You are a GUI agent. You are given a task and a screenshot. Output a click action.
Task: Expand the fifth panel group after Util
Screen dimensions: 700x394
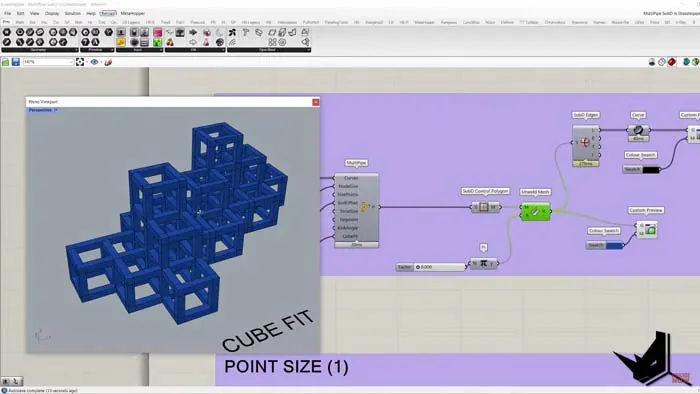(269, 50)
